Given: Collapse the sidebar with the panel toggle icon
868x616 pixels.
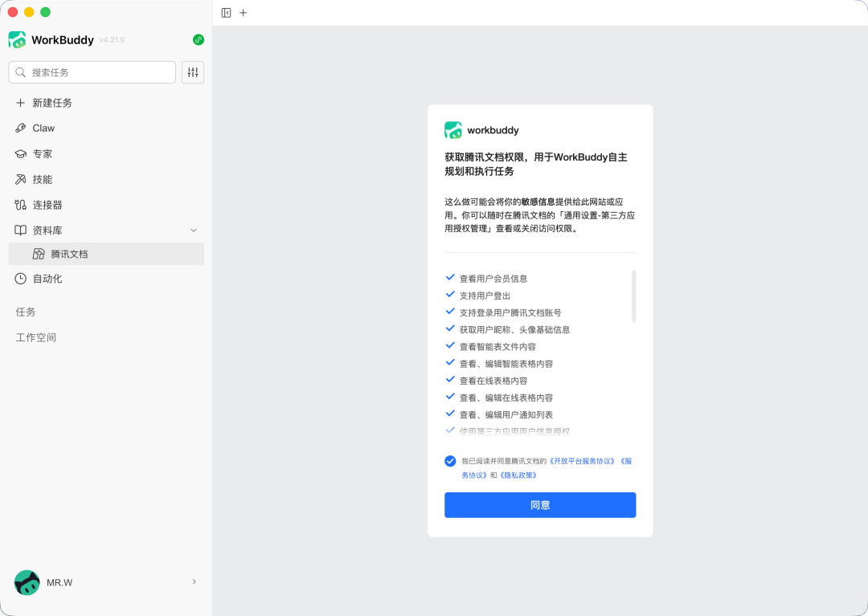Looking at the screenshot, I should tap(226, 13).
